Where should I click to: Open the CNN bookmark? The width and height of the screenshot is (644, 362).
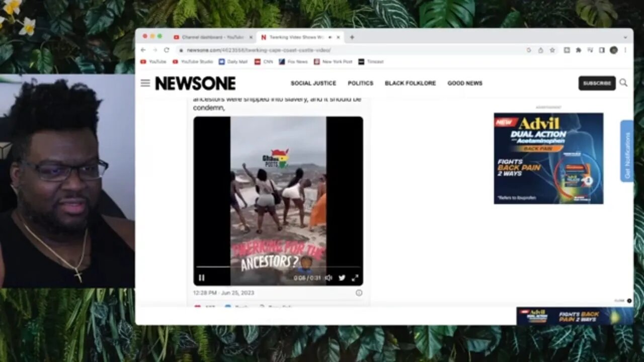(264, 61)
